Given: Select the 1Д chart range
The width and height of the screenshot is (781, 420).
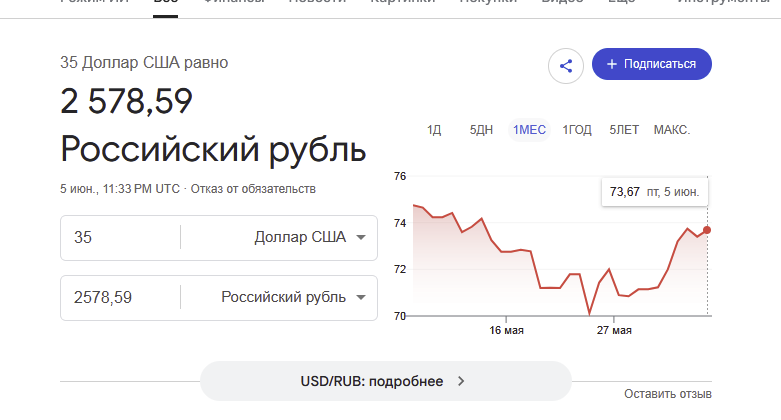Looking at the screenshot, I should pos(434,130).
